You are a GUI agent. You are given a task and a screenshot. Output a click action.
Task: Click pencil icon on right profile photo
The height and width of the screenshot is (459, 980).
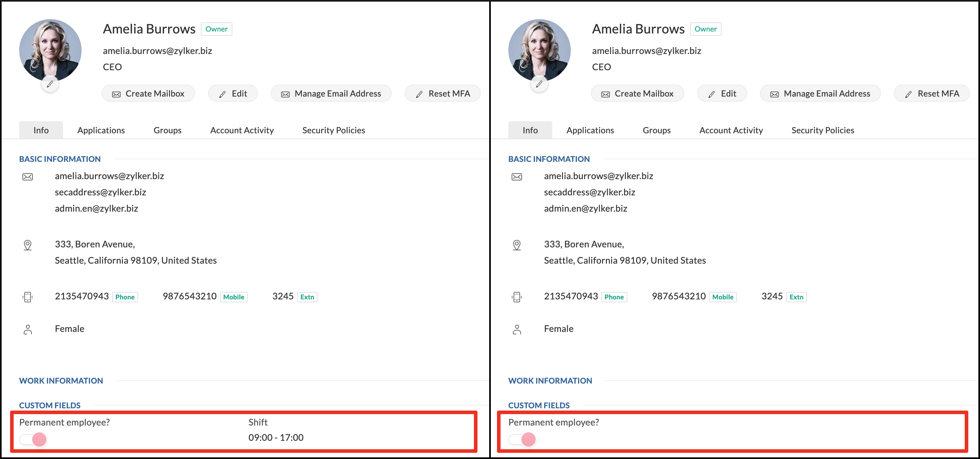pyautogui.click(x=539, y=84)
